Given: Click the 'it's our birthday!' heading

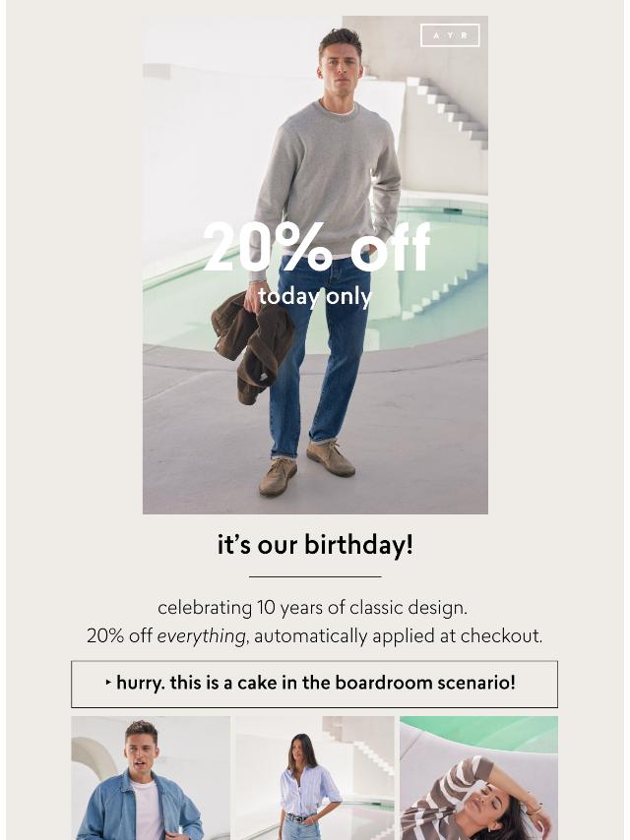Looking at the screenshot, I should pos(315,545).
